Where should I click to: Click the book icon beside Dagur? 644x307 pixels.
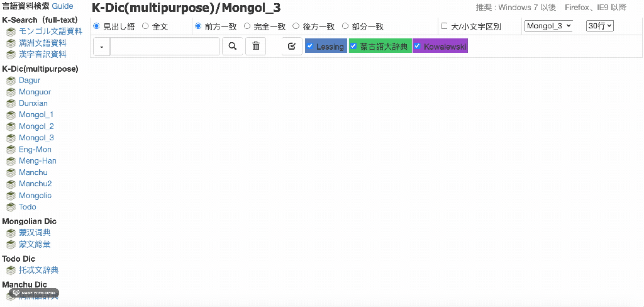click(11, 81)
